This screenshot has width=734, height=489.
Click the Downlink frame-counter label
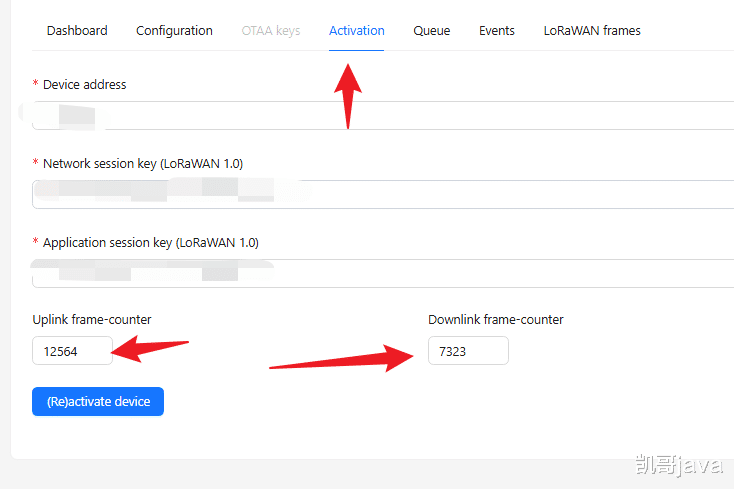point(496,320)
